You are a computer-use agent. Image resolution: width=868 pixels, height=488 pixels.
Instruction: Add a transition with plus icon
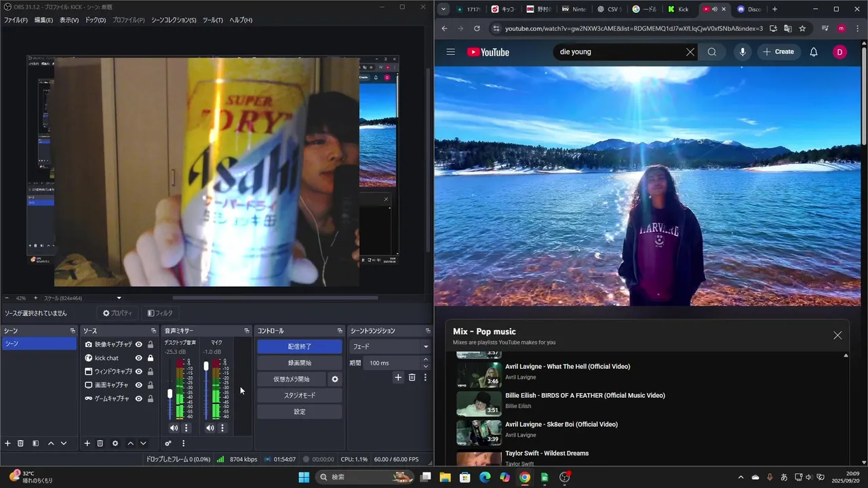click(x=398, y=378)
